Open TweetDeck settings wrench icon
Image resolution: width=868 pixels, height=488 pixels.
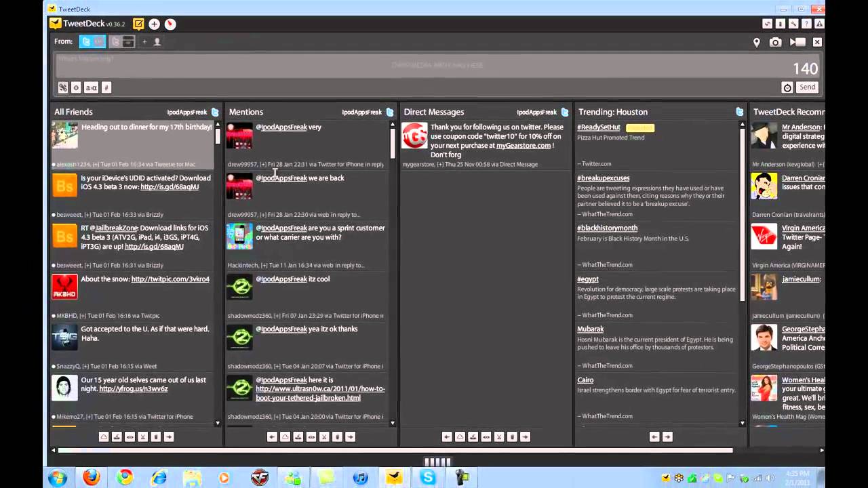point(793,24)
